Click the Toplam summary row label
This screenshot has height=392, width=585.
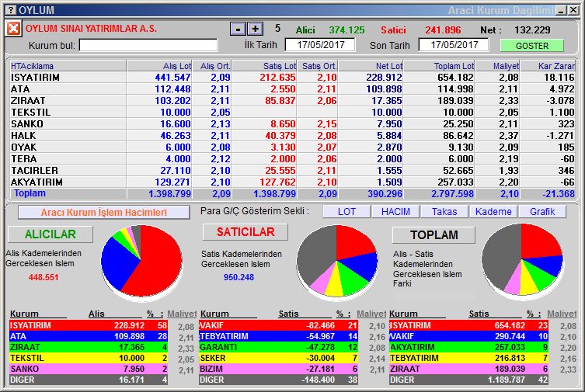point(30,193)
